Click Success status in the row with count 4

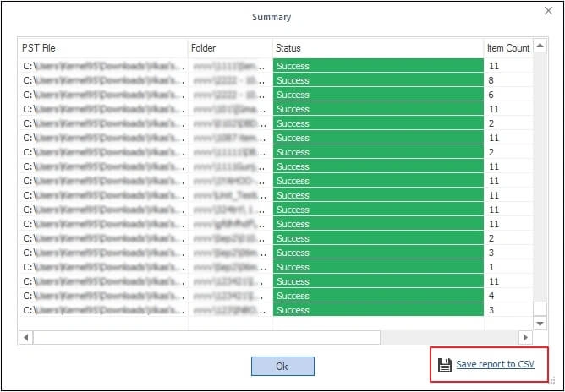tap(378, 296)
